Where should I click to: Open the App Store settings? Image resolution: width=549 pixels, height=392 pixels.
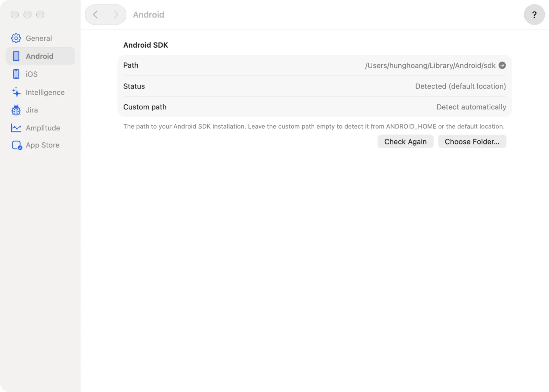[x=40, y=145]
